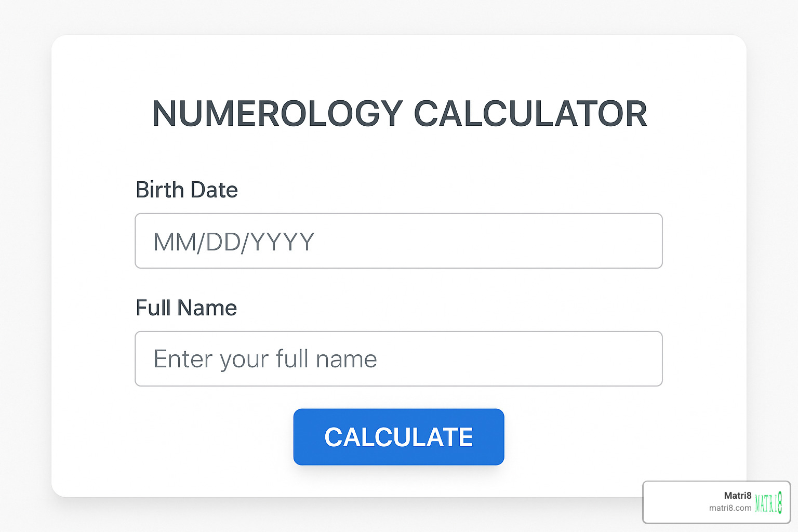Click the Full Name label

186,308
